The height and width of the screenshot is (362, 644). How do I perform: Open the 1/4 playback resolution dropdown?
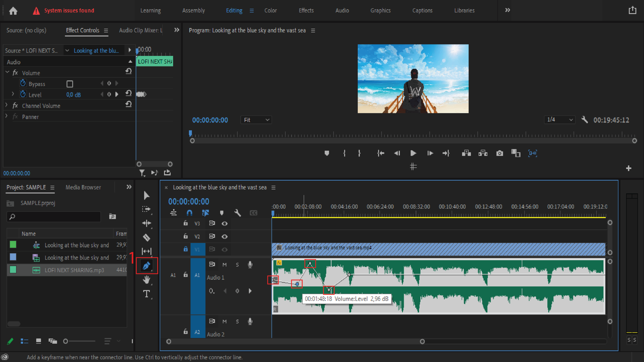coord(559,120)
